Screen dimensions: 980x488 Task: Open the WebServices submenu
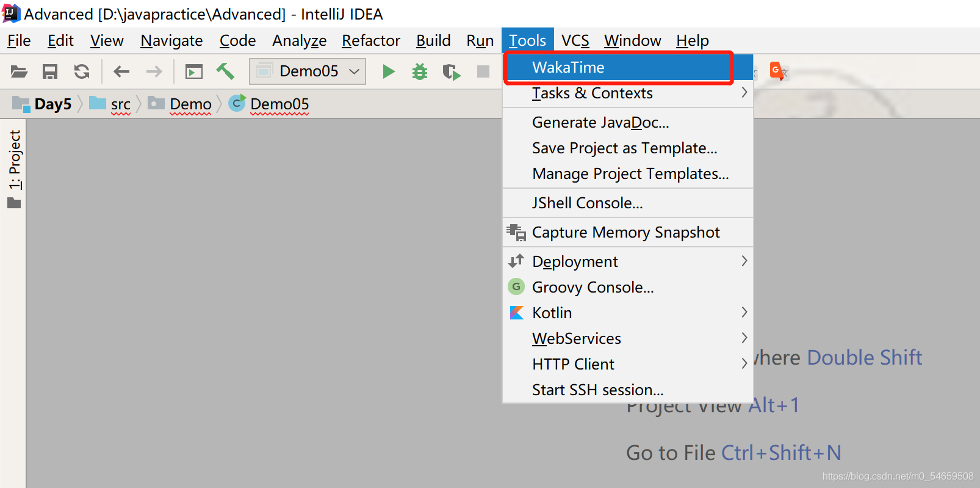pyautogui.click(x=628, y=338)
